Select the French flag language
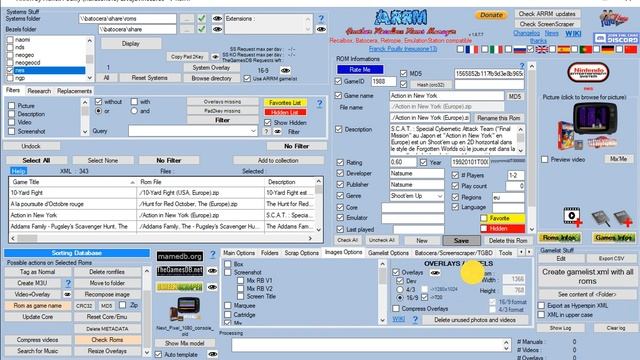640x360 pixels. (x=472, y=49)
